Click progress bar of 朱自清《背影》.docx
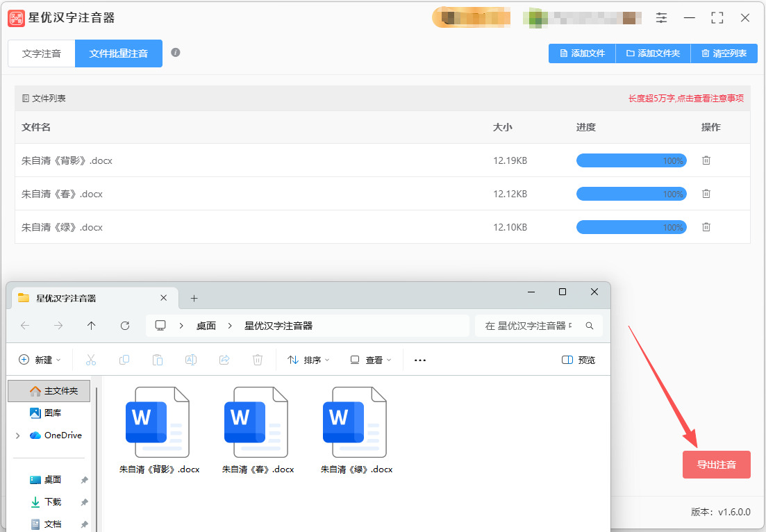Image resolution: width=766 pixels, height=532 pixels. click(x=631, y=160)
